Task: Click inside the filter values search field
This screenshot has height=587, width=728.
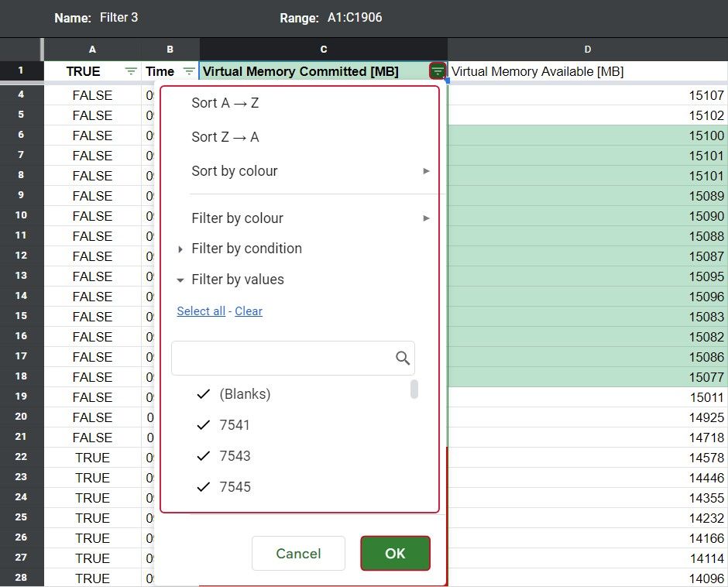Action: click(287, 357)
